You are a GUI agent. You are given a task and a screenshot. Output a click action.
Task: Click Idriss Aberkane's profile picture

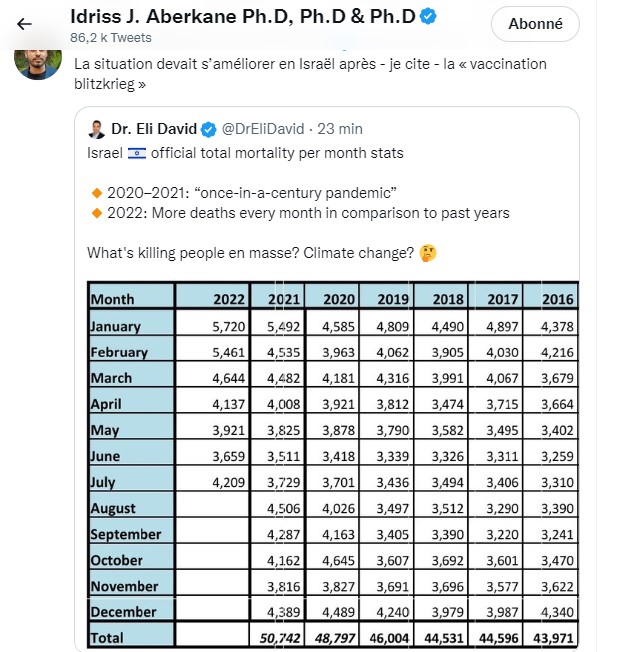point(38,57)
